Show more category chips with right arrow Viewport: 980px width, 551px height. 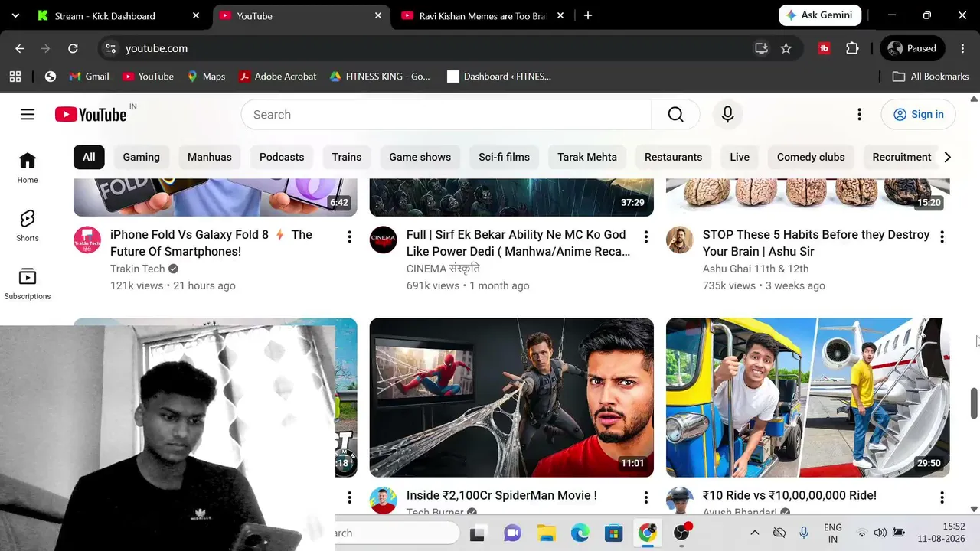point(947,157)
